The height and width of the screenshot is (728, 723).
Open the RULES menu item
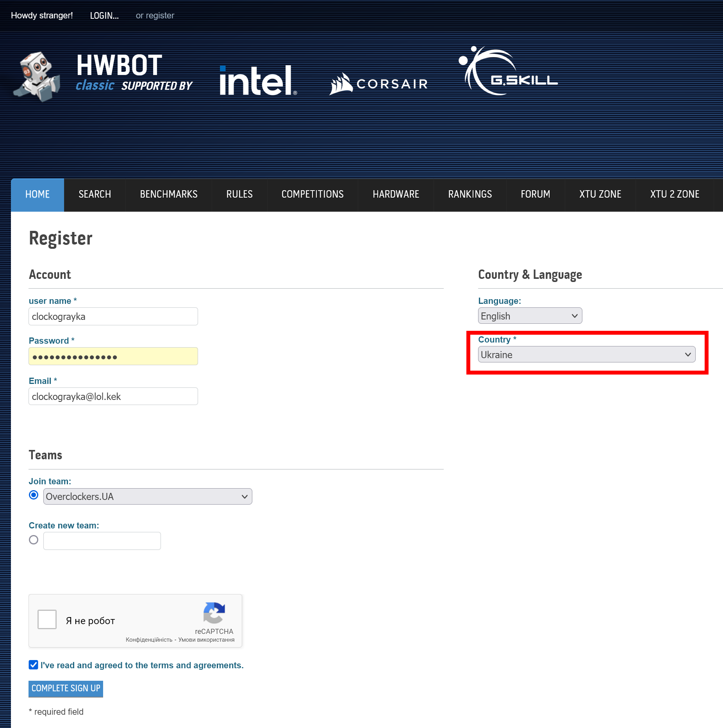[239, 194]
